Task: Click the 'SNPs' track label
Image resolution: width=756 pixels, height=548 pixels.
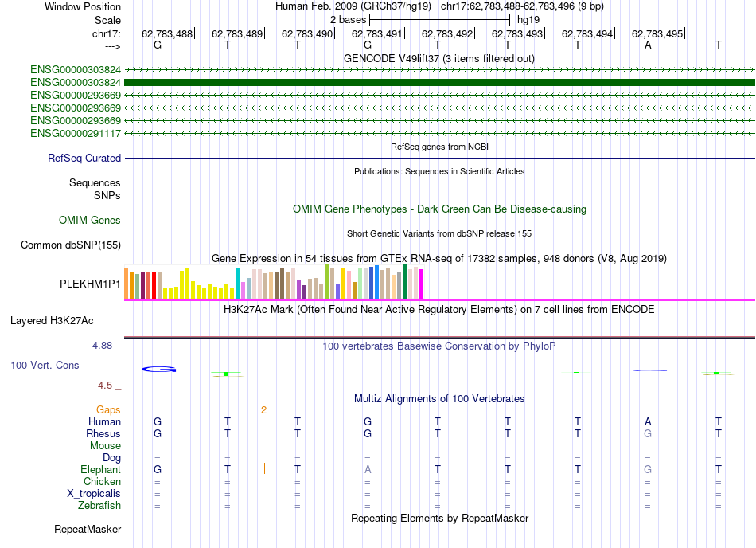Action: pyautogui.click(x=107, y=195)
